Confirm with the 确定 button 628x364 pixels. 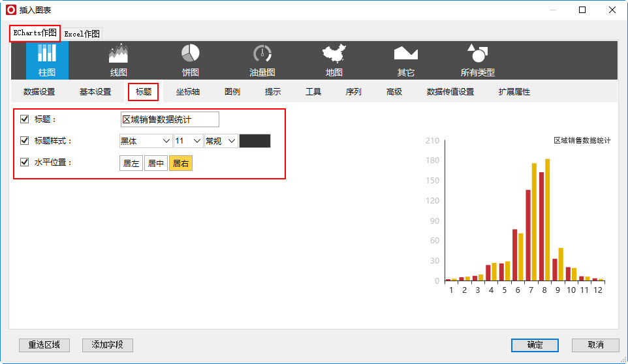pyautogui.click(x=535, y=345)
